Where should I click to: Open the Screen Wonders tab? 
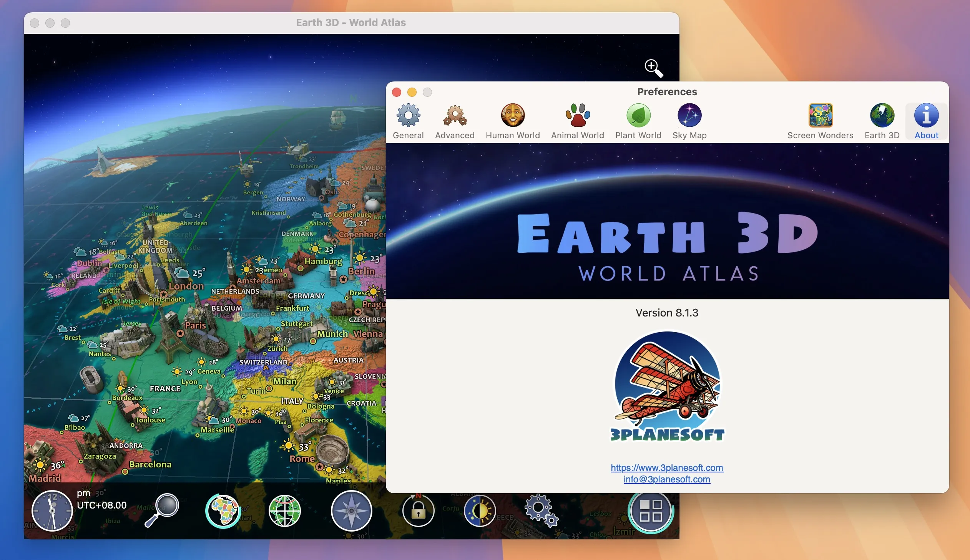coord(820,121)
